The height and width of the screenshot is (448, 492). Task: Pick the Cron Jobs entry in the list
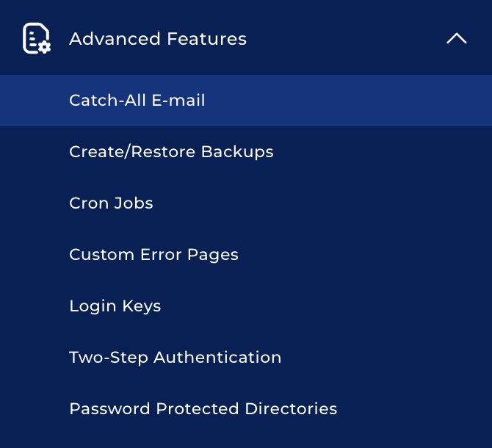pos(111,203)
